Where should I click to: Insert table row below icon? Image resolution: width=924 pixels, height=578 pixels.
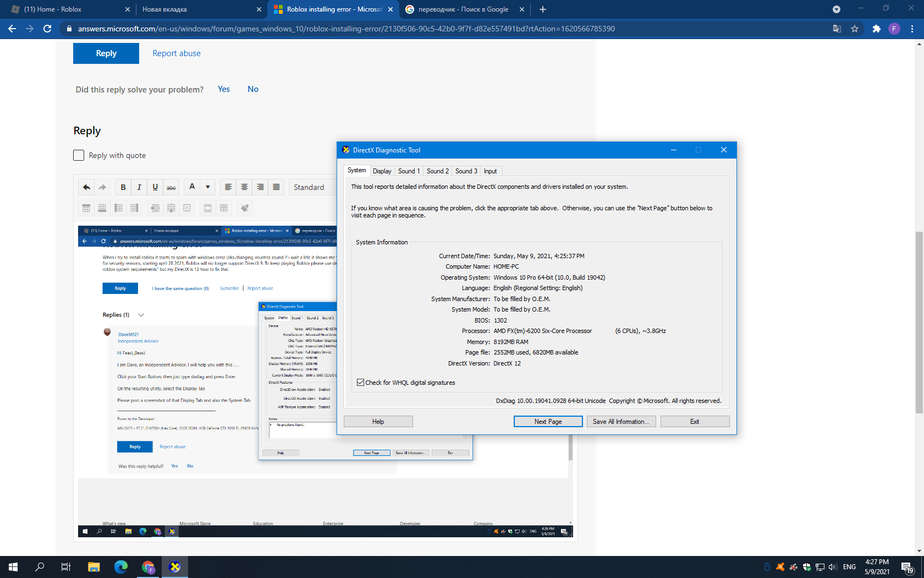point(102,208)
